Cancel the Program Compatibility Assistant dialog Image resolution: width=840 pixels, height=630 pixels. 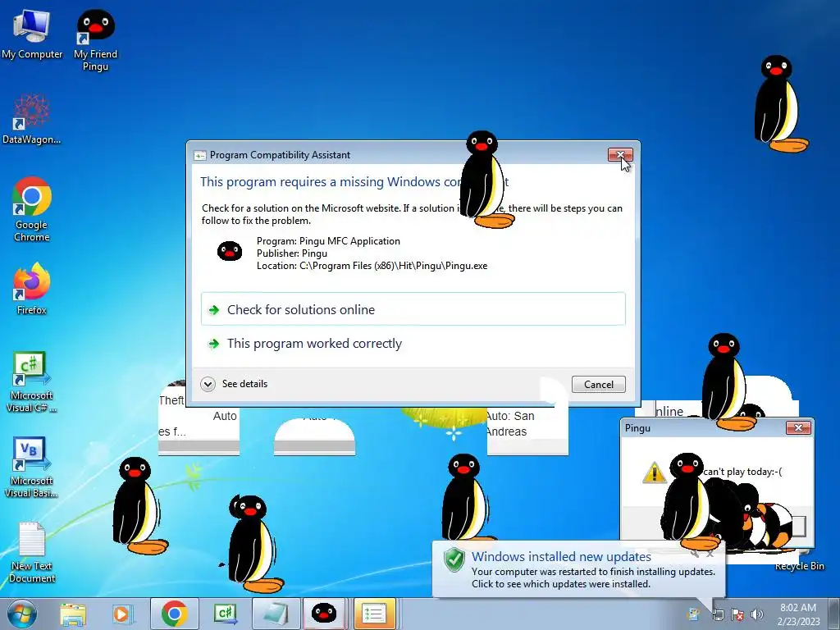(x=598, y=384)
